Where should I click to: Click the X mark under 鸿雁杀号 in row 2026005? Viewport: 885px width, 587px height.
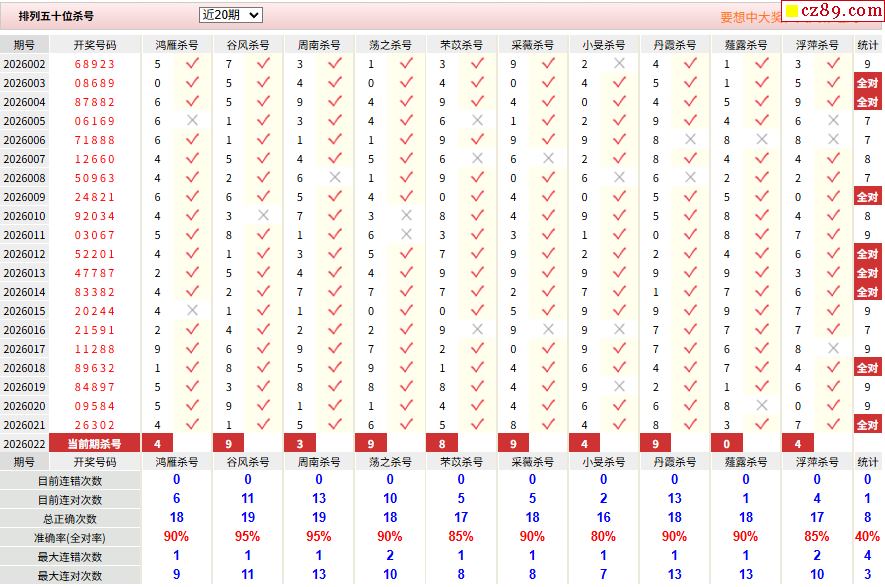[192, 120]
